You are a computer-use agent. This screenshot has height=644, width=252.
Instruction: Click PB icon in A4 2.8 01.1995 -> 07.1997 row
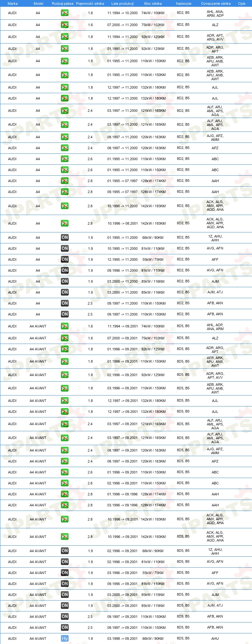point(64,181)
